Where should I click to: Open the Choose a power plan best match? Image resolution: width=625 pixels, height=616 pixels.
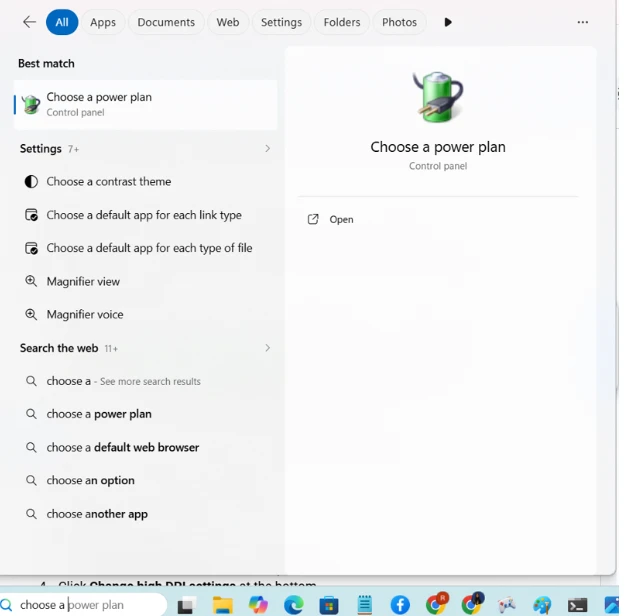coord(145,104)
